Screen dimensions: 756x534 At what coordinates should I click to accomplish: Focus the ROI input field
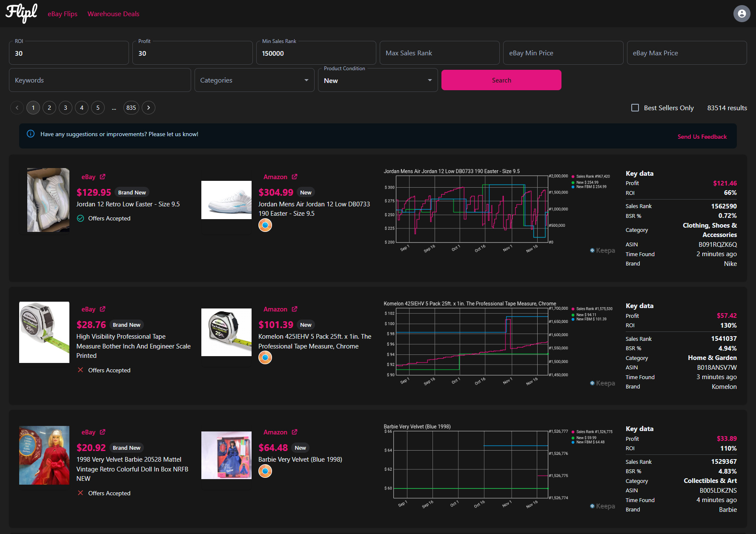click(x=69, y=53)
